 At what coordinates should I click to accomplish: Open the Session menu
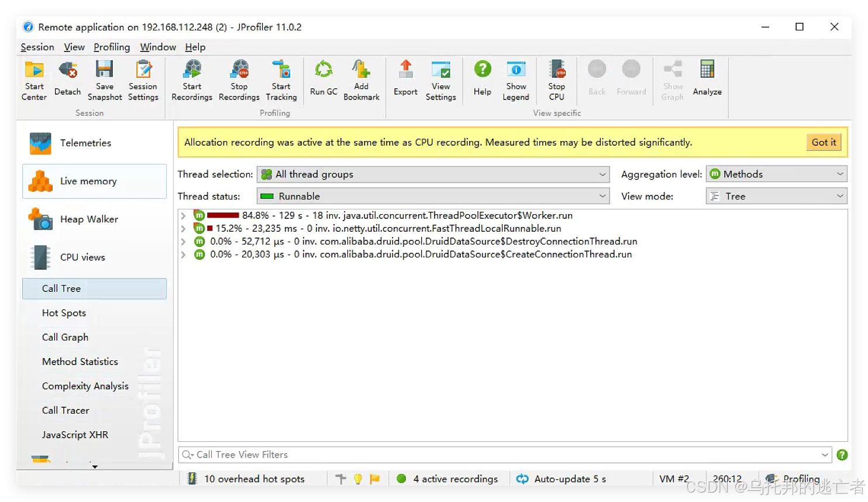pos(37,47)
